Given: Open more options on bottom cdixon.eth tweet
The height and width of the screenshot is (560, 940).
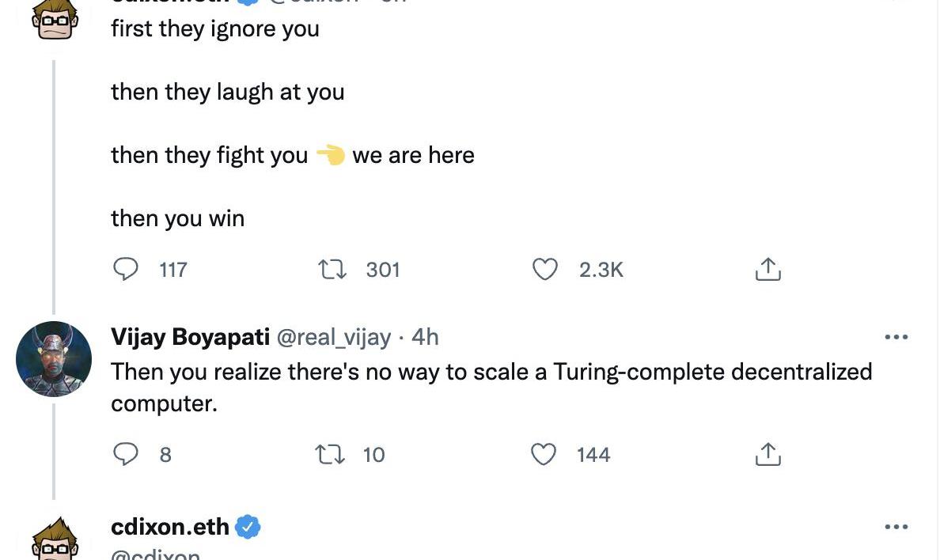Looking at the screenshot, I should (896, 527).
